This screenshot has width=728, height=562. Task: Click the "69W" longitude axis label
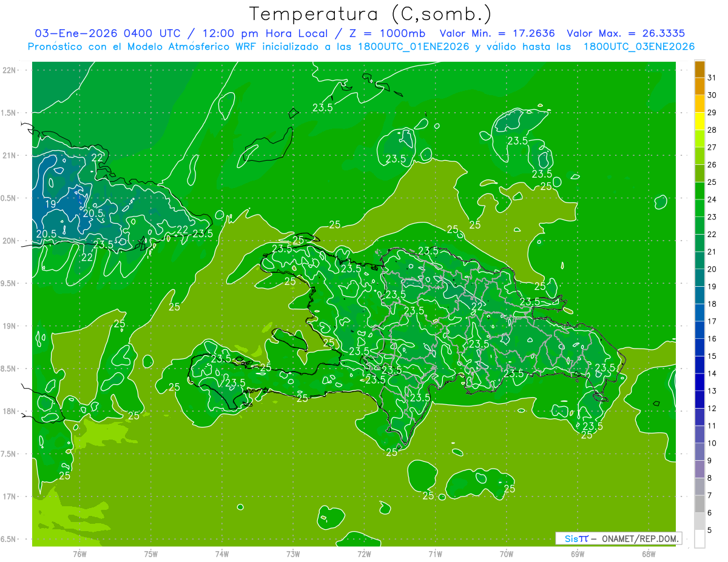pyautogui.click(x=578, y=554)
